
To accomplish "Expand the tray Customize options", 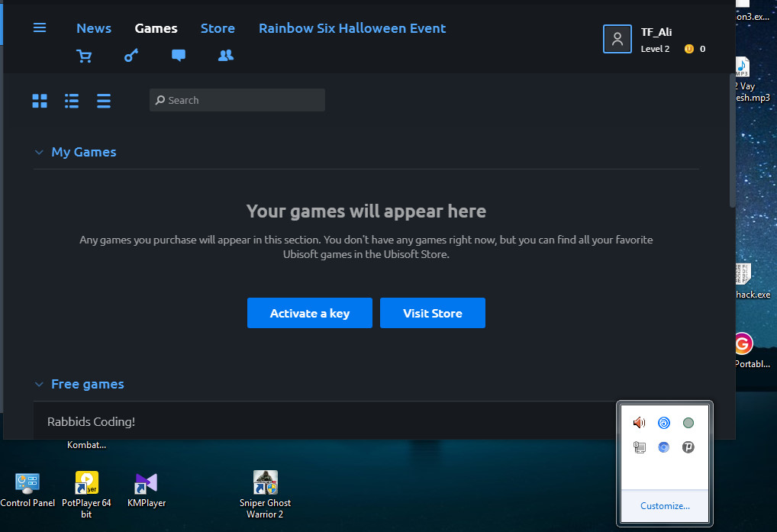I will pyautogui.click(x=663, y=505).
